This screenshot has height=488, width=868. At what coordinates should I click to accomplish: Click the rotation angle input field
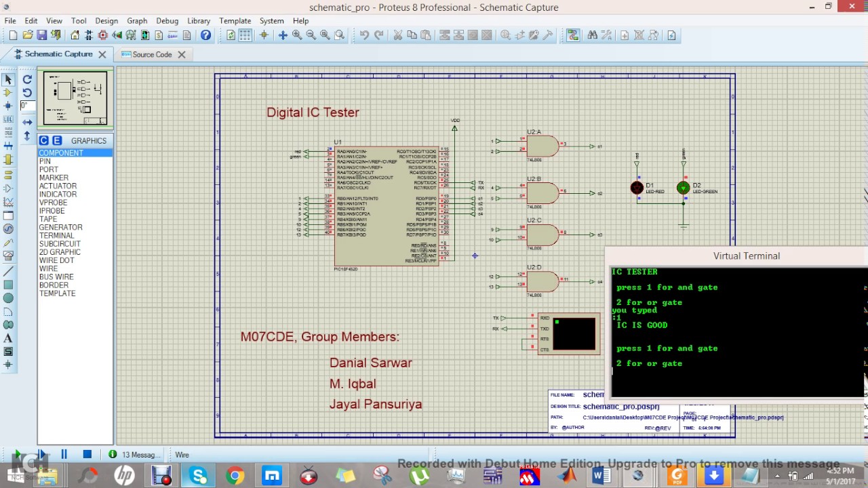[28, 106]
